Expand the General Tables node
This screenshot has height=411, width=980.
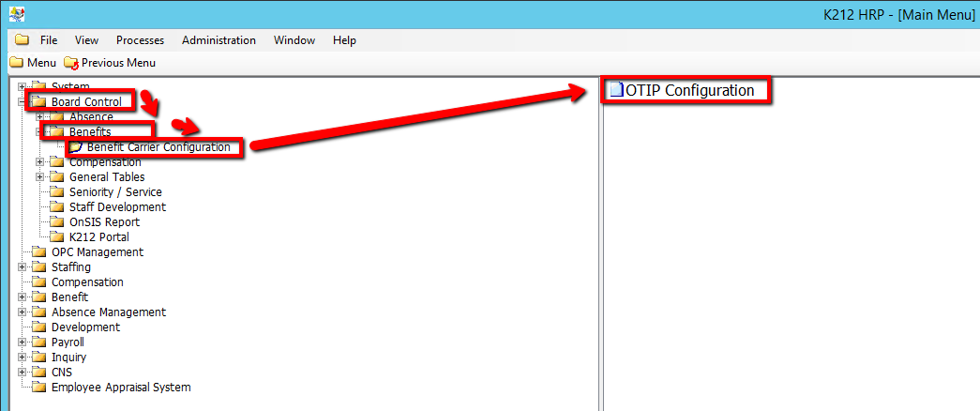click(x=39, y=177)
